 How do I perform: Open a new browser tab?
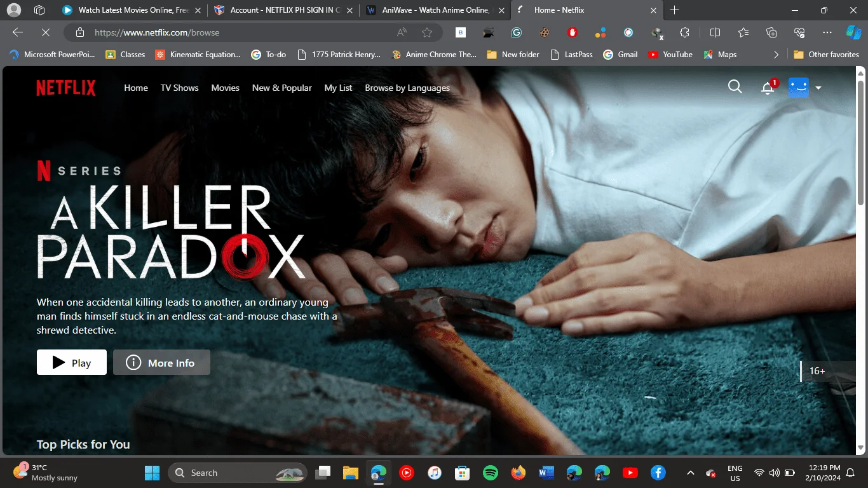[x=674, y=10]
